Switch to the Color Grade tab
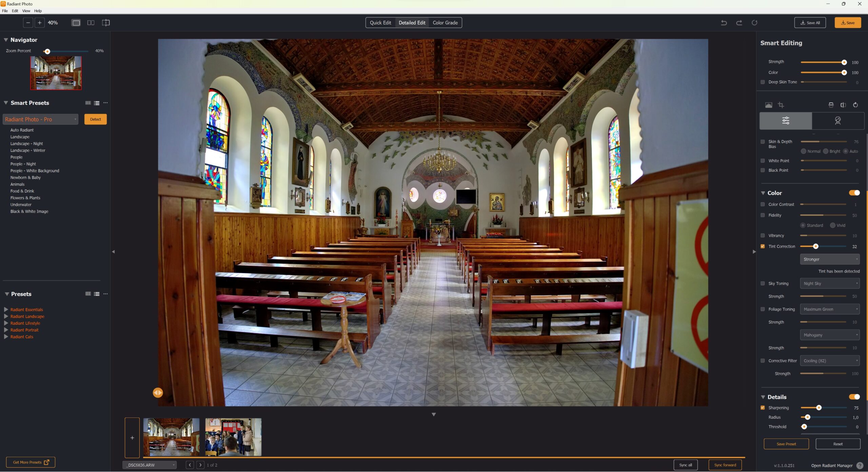 click(445, 23)
